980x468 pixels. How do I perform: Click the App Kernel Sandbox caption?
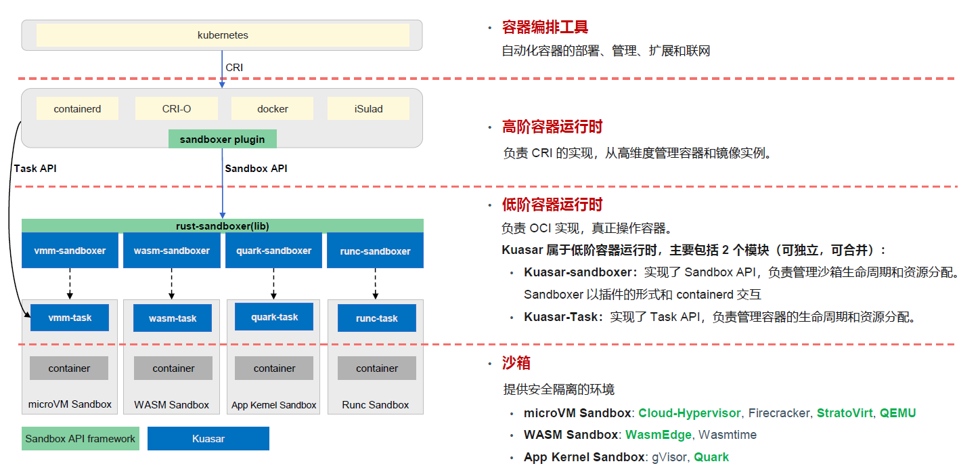(x=274, y=405)
